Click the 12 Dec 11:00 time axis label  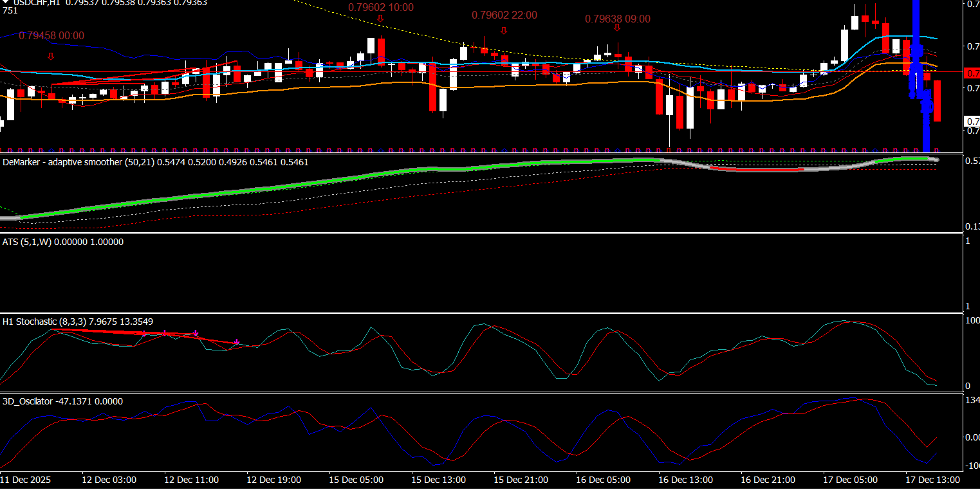(191, 480)
